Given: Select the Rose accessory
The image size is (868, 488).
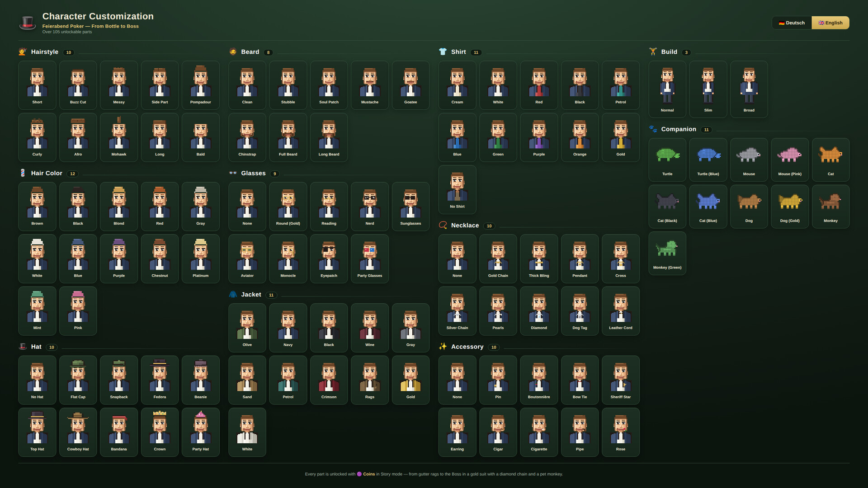Looking at the screenshot, I should point(621,432).
